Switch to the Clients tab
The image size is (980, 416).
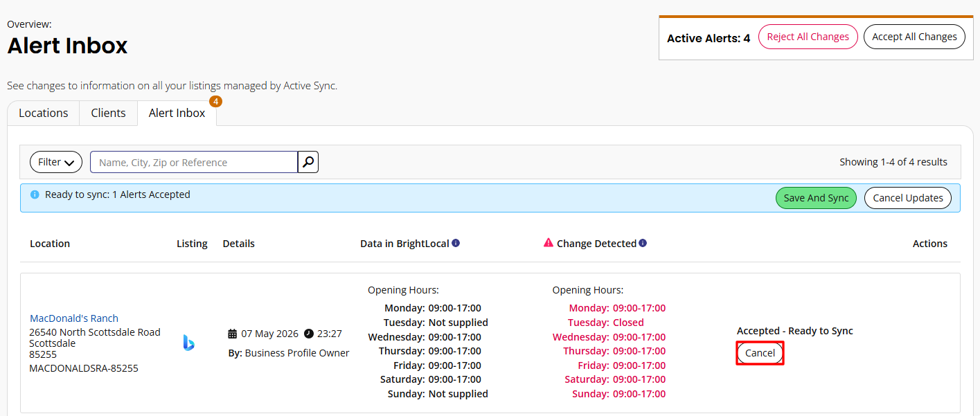(x=108, y=113)
